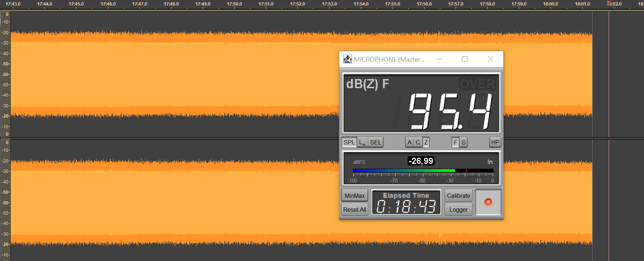644x261 pixels.
Task: Click the Elapsed Time display
Action: (x=406, y=202)
